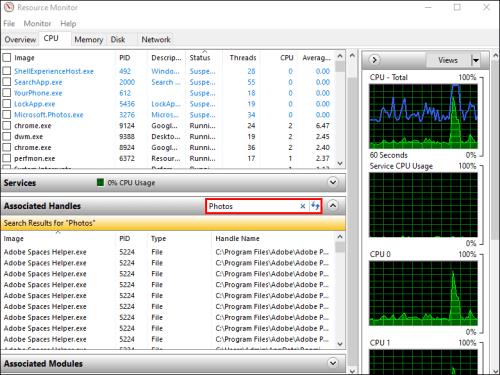The image size is (500, 375).
Task: Click the refresh search icon next to Photos
Action: pos(315,206)
